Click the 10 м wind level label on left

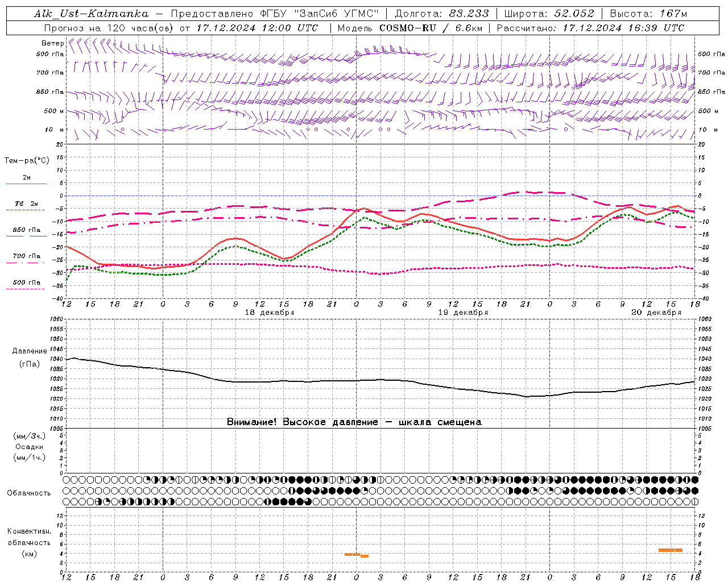coord(54,130)
